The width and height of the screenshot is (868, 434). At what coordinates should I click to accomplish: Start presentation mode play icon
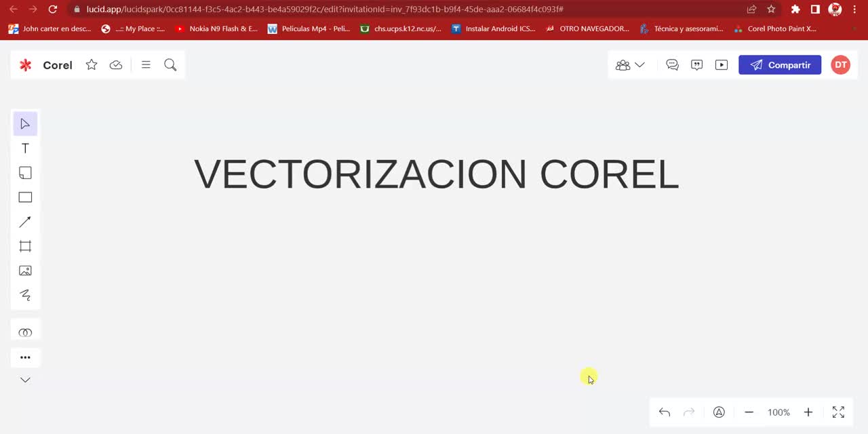[722, 65]
